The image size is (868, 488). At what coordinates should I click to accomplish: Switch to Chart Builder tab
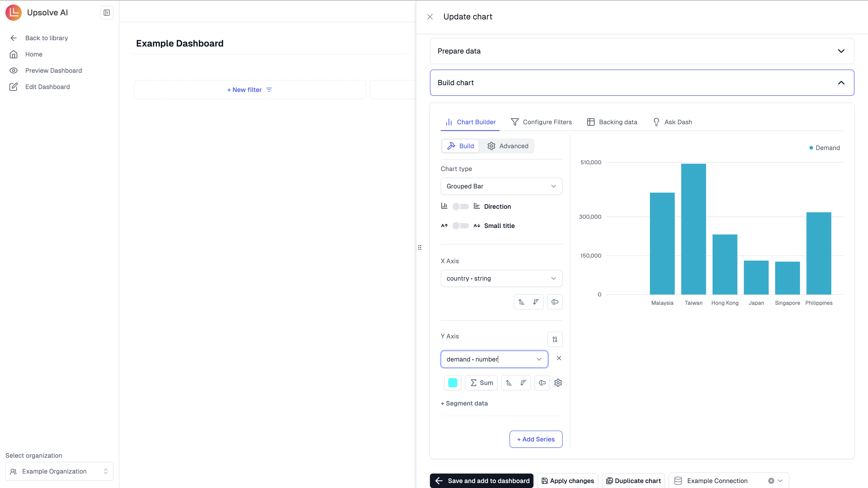[470, 122]
